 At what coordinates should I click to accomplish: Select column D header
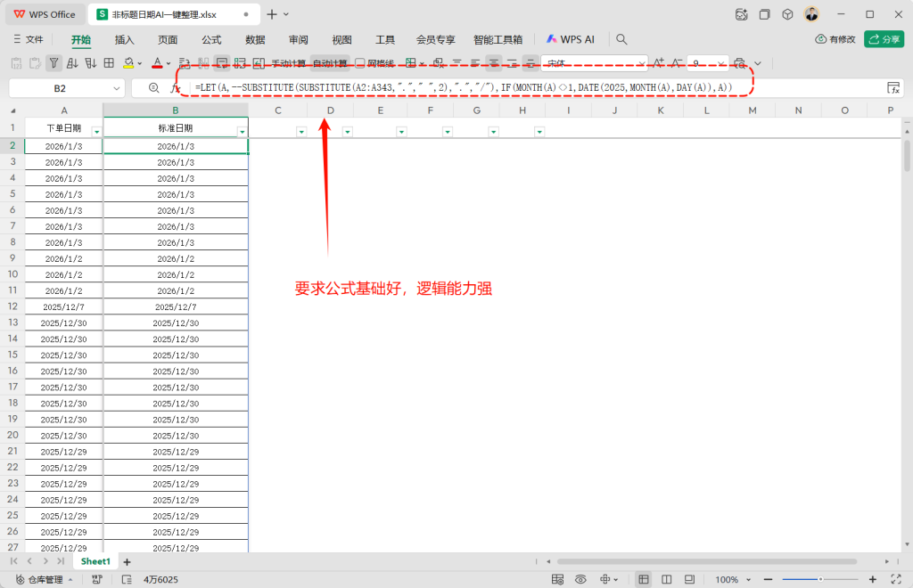pyautogui.click(x=330, y=110)
